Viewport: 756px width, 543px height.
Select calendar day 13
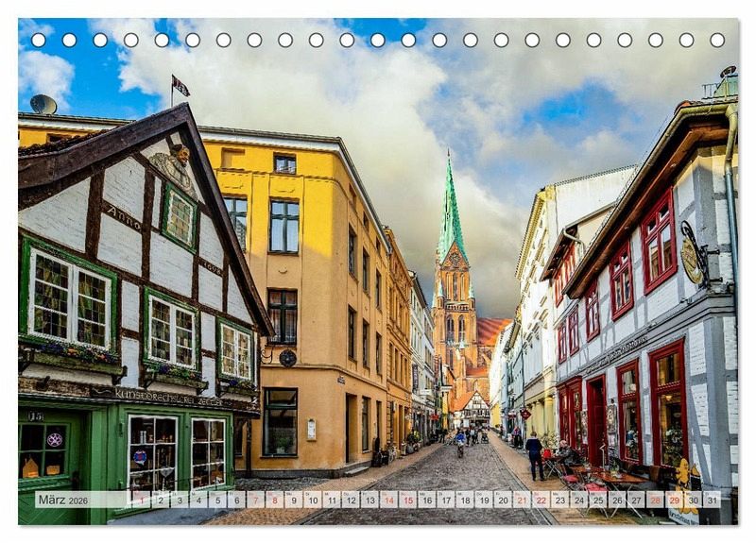click(x=370, y=500)
